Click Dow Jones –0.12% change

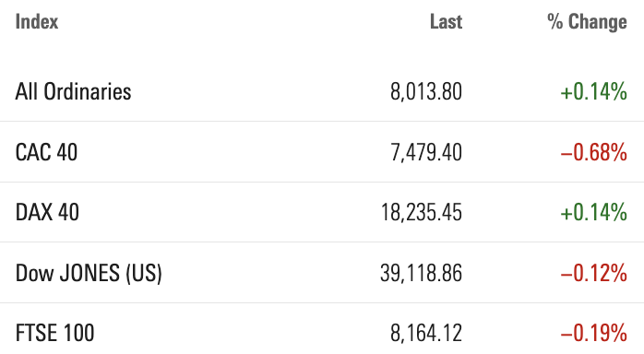tap(594, 273)
